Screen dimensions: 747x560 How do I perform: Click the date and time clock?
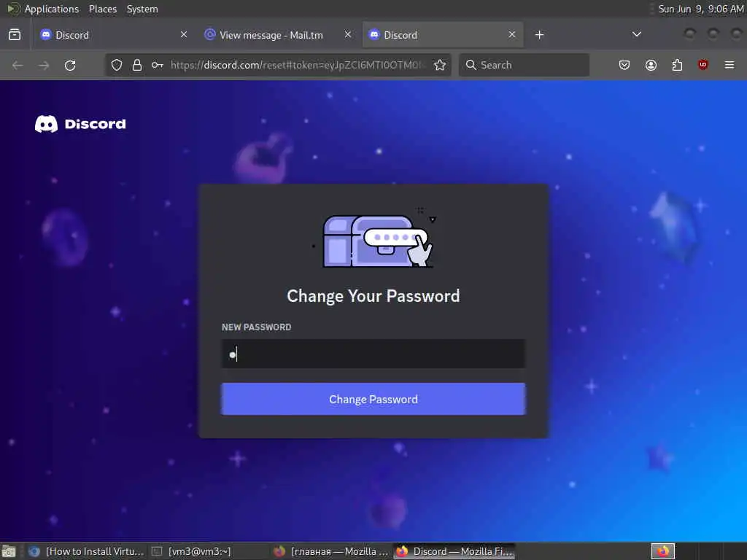coord(701,9)
